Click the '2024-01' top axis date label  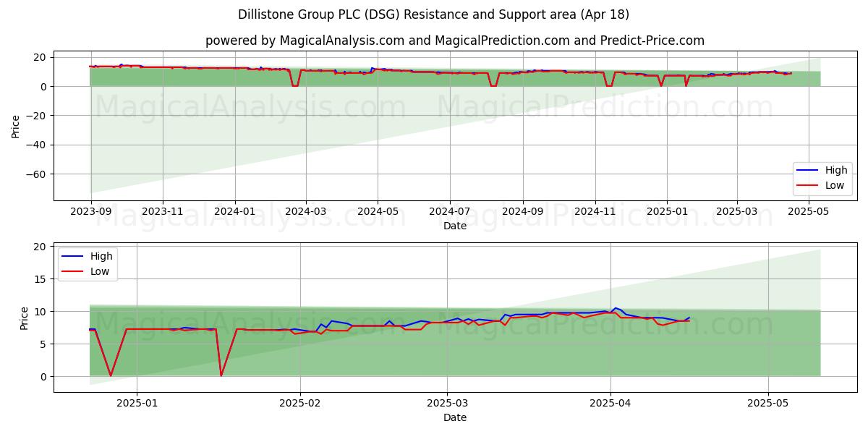click(x=235, y=213)
